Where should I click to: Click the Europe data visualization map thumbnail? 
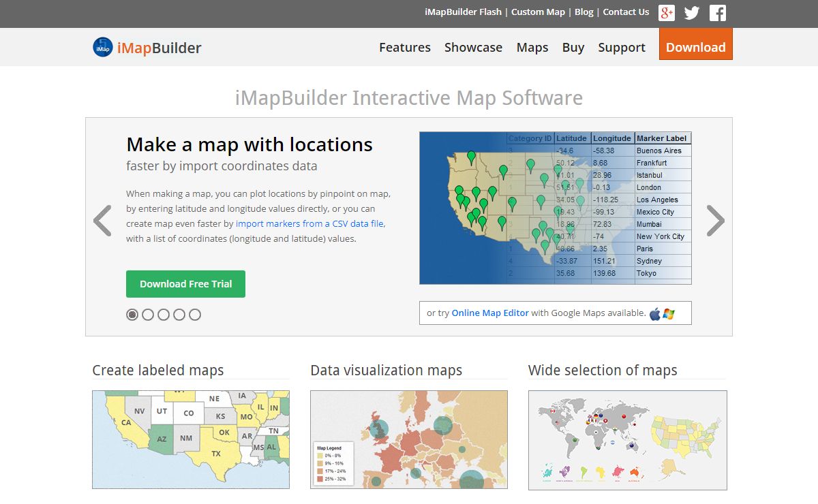(409, 439)
